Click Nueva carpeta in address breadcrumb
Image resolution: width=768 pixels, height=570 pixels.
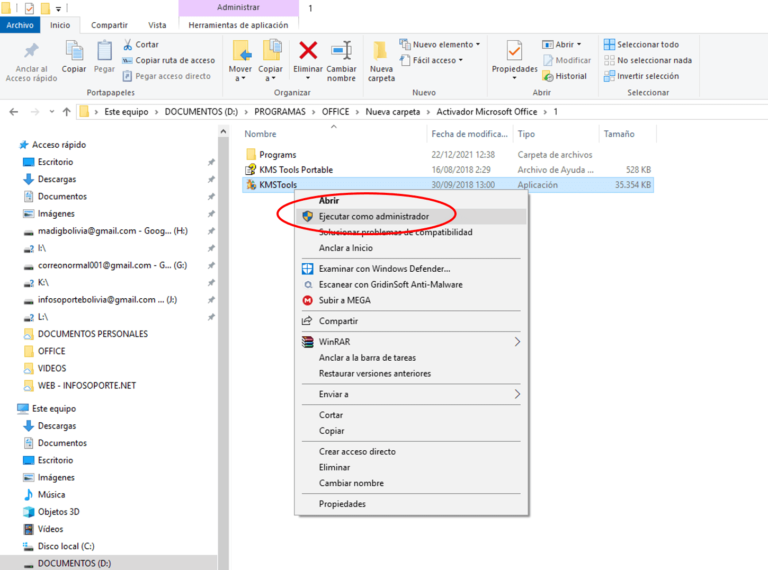[x=393, y=112]
